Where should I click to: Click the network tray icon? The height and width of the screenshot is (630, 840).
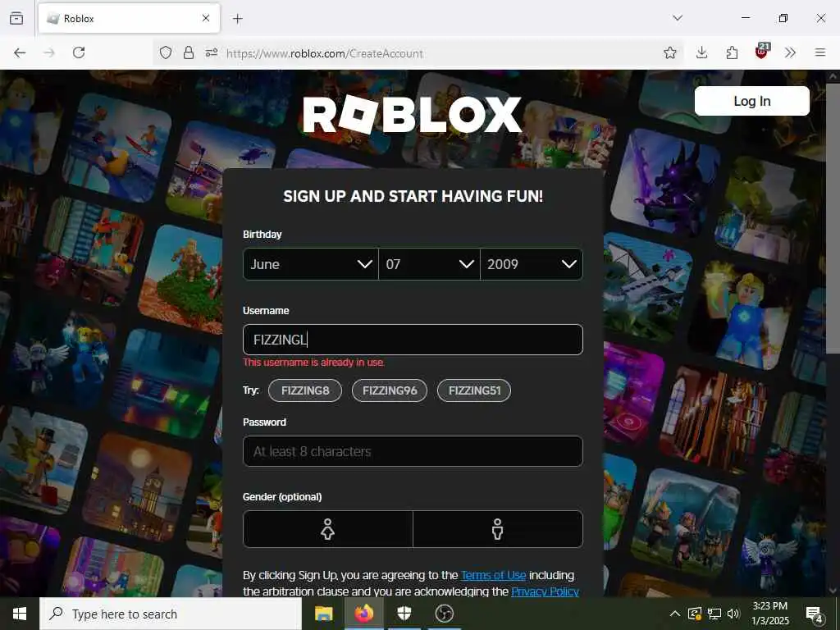pos(714,614)
